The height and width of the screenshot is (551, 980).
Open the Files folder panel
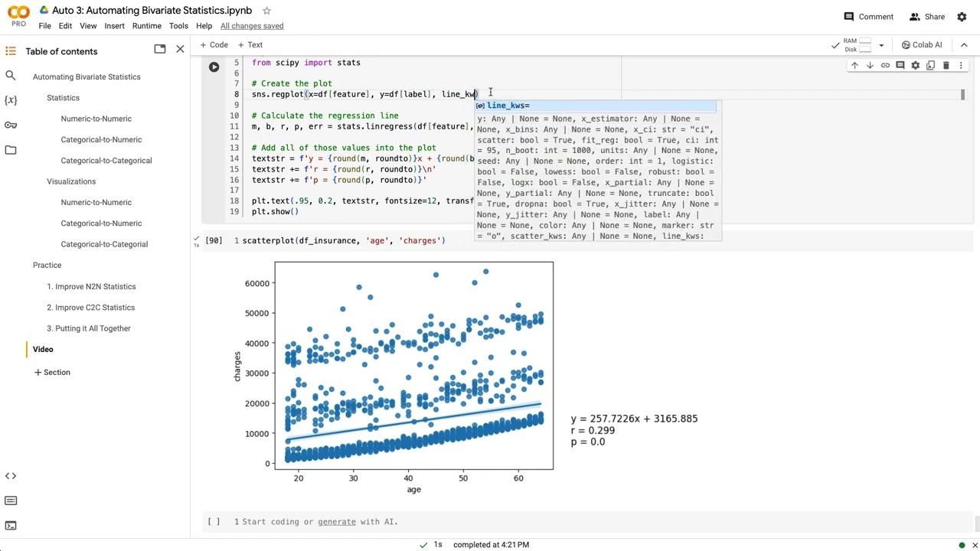point(11,150)
